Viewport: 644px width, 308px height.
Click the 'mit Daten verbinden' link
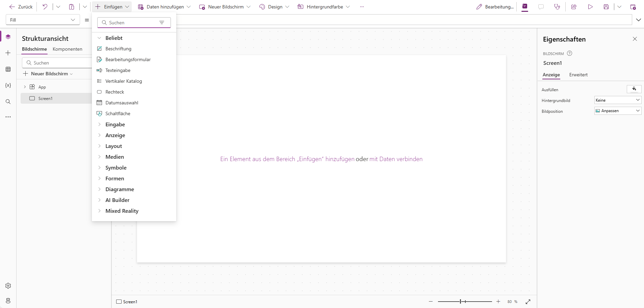click(x=396, y=159)
